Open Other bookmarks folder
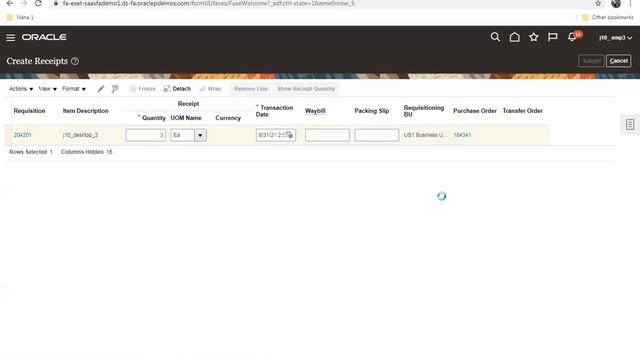 click(607, 17)
